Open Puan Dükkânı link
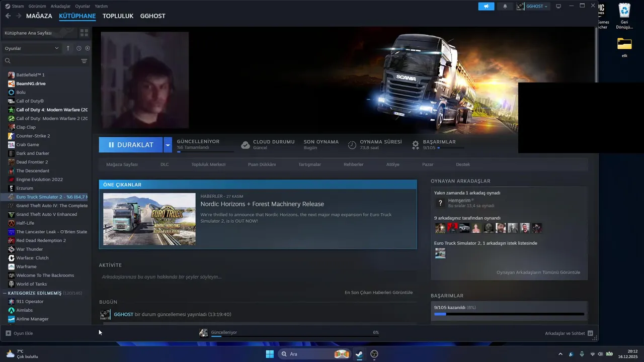 pyautogui.click(x=262, y=164)
